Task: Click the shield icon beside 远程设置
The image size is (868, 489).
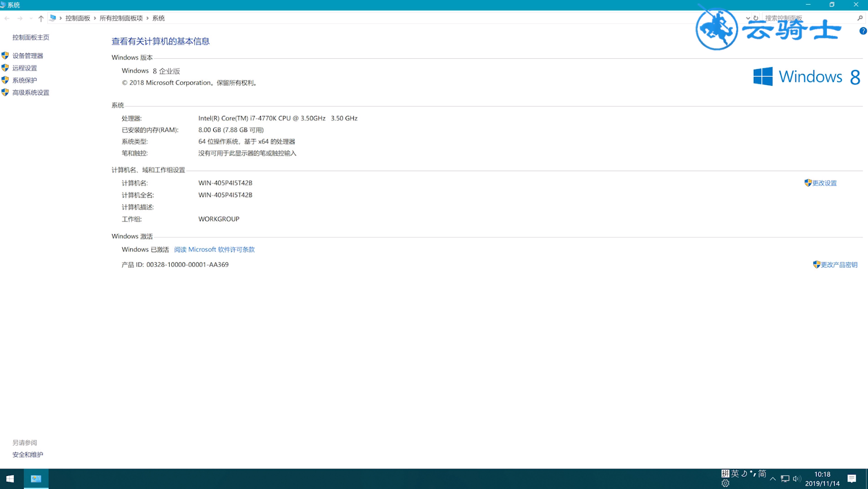Action: [x=5, y=68]
